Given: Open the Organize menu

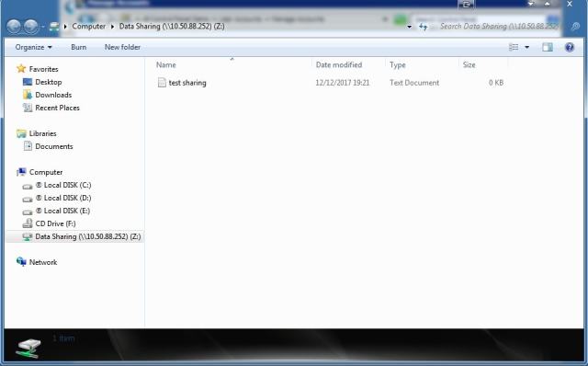Looking at the screenshot, I should (33, 47).
